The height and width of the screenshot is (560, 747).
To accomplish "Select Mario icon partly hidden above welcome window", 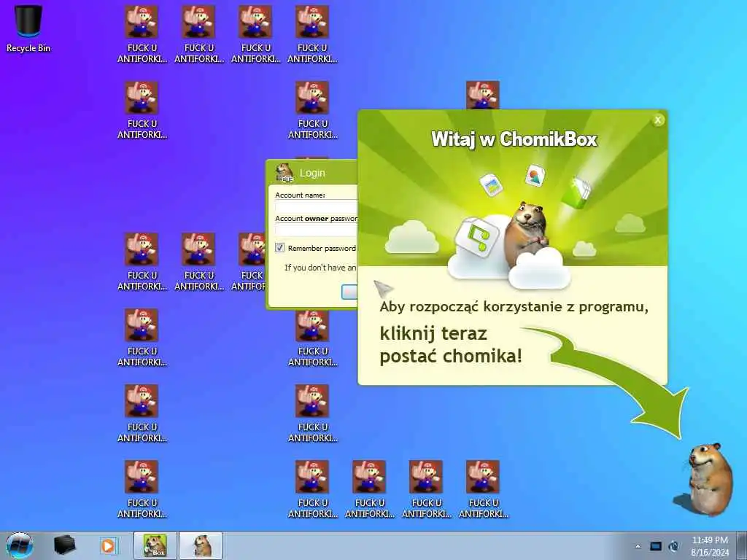I will point(483,95).
